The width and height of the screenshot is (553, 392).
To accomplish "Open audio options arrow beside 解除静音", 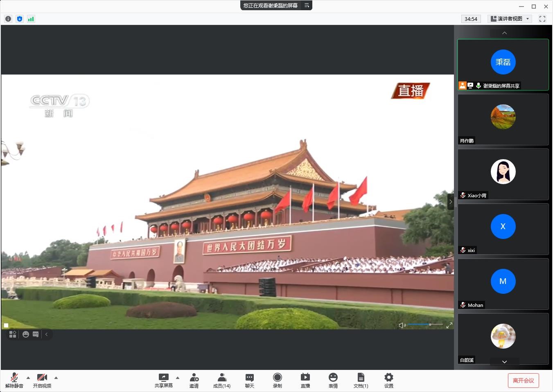I will tap(28, 378).
